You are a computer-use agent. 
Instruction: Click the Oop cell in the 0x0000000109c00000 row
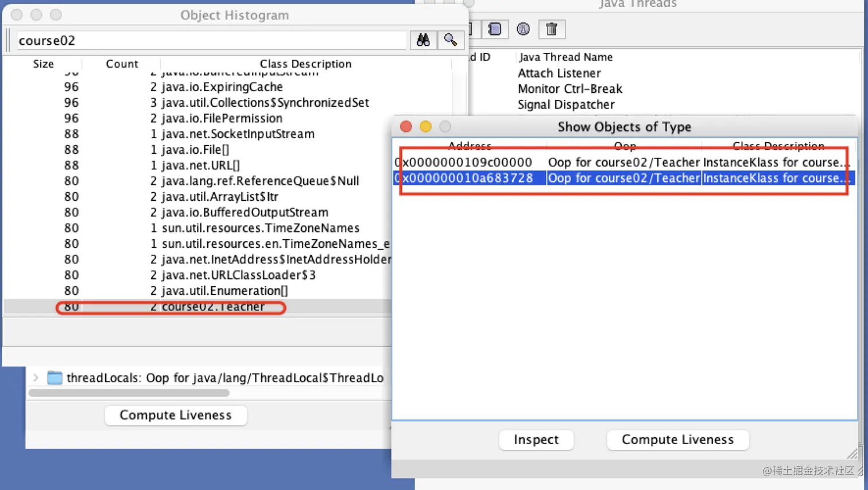[624, 162]
